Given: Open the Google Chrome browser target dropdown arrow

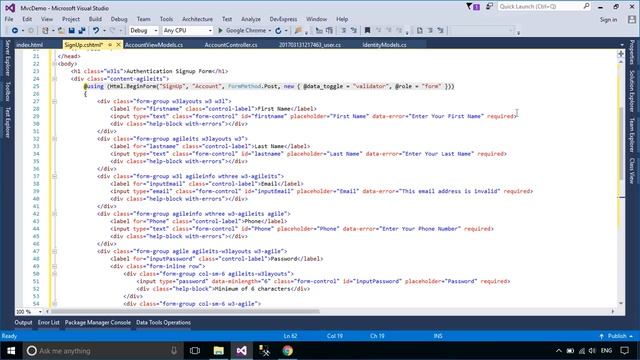Looking at the screenshot, I should click(270, 31).
